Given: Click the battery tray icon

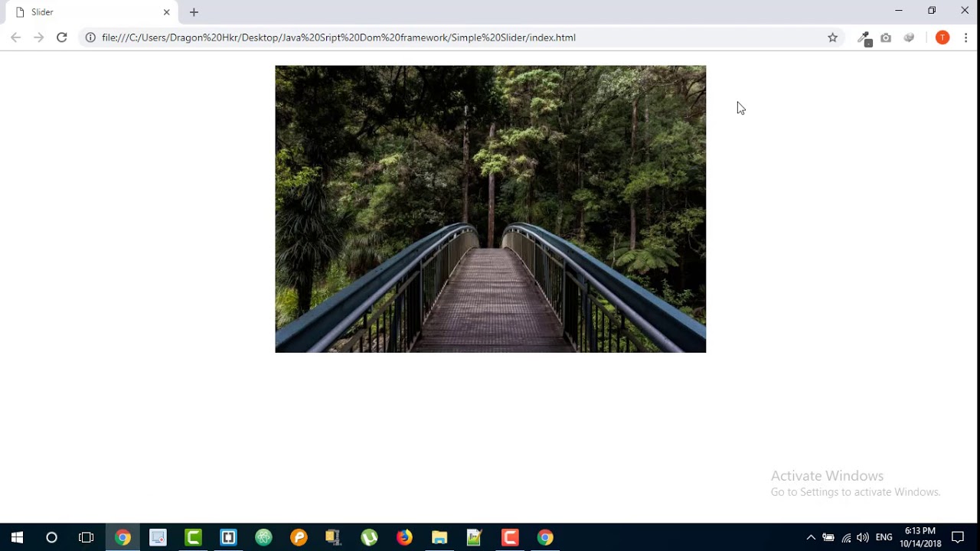Looking at the screenshot, I should point(828,537).
